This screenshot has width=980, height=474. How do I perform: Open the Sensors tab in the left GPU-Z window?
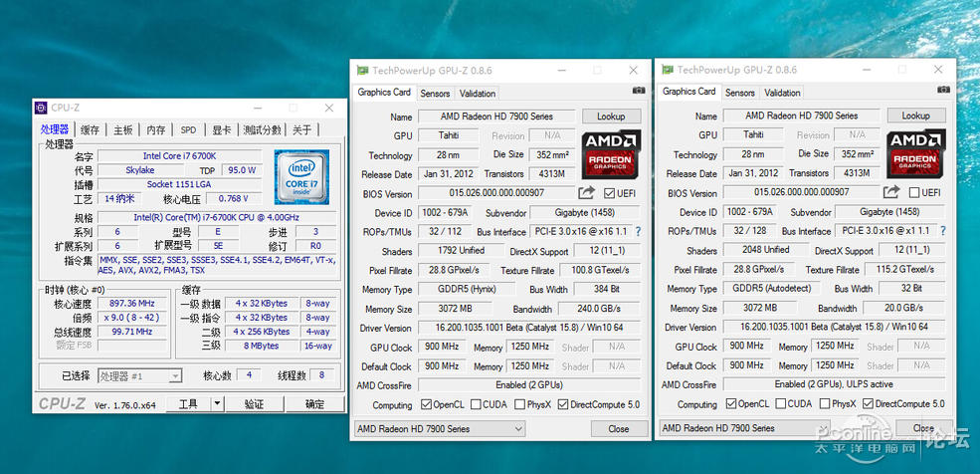click(435, 94)
